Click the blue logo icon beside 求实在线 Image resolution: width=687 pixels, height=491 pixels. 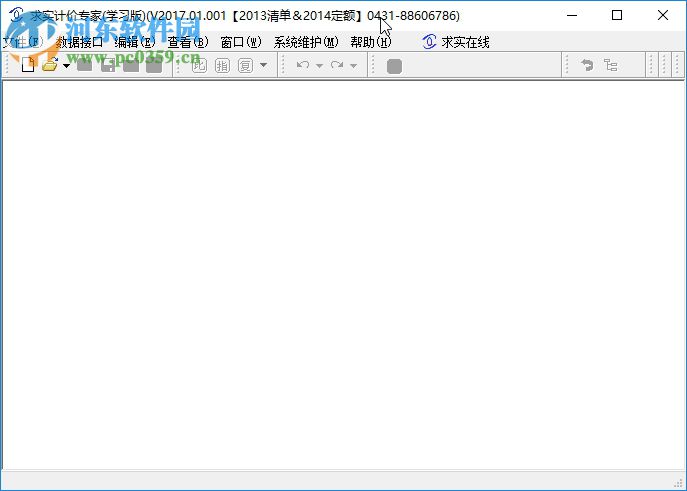coord(429,42)
